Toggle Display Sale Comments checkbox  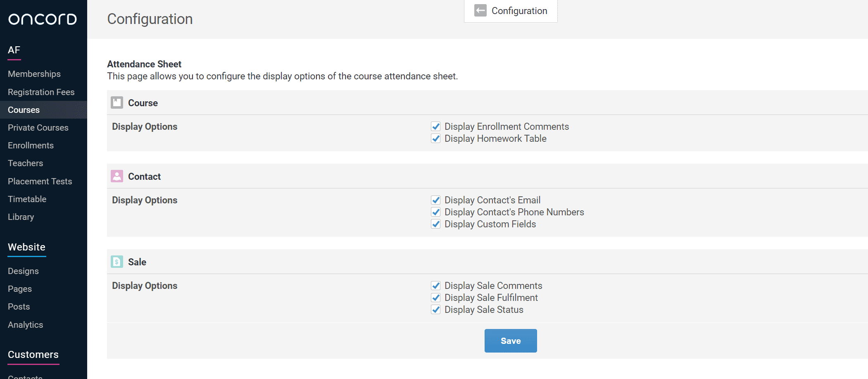[435, 286]
